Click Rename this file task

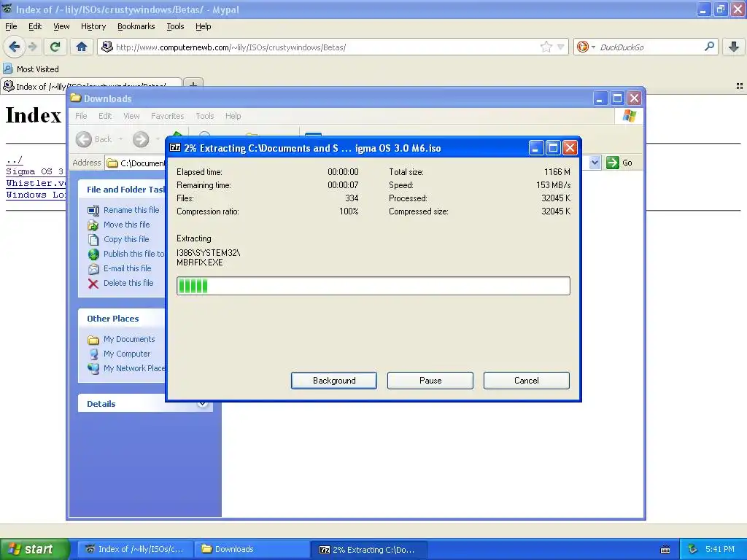click(131, 210)
